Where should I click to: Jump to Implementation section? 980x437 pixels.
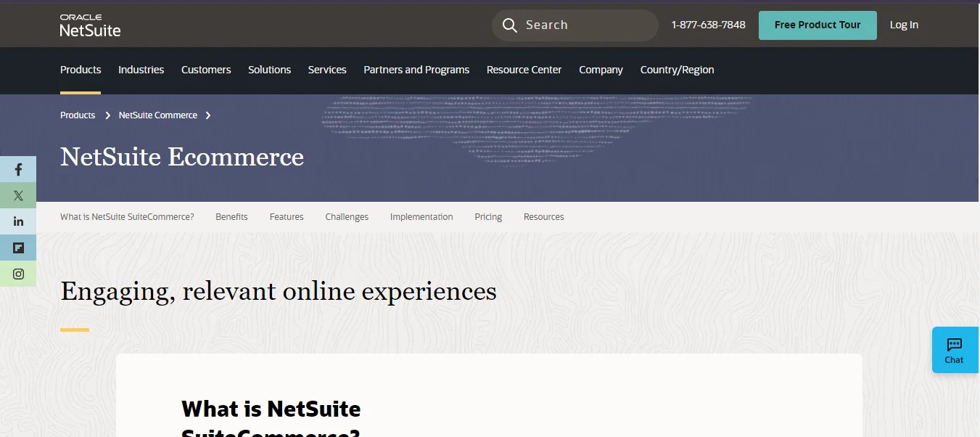click(x=421, y=217)
